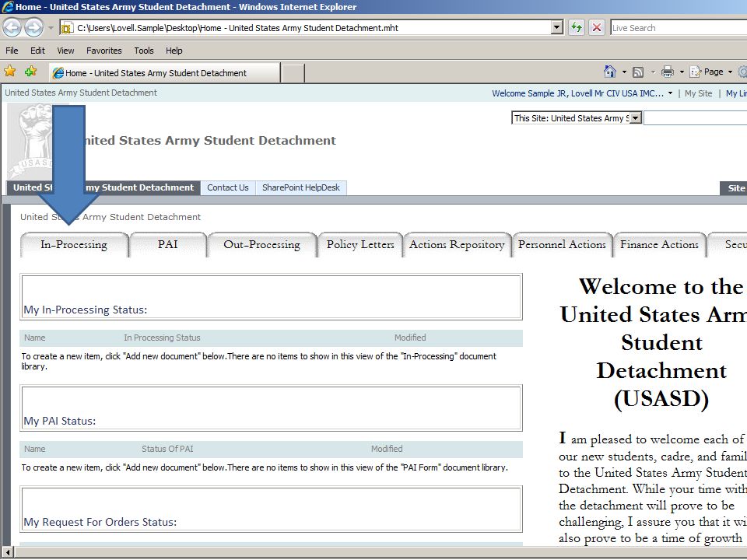Open the Help menu
This screenshot has width=747, height=560.
174,51
